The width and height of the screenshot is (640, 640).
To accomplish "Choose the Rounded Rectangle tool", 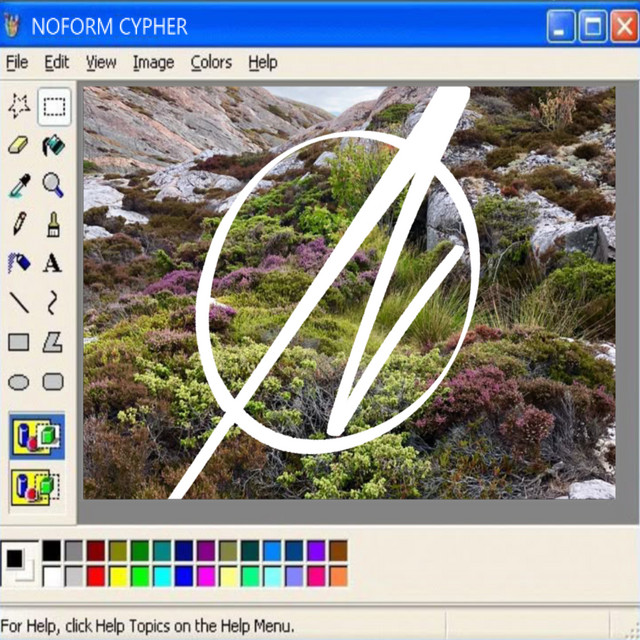I will [x=53, y=381].
